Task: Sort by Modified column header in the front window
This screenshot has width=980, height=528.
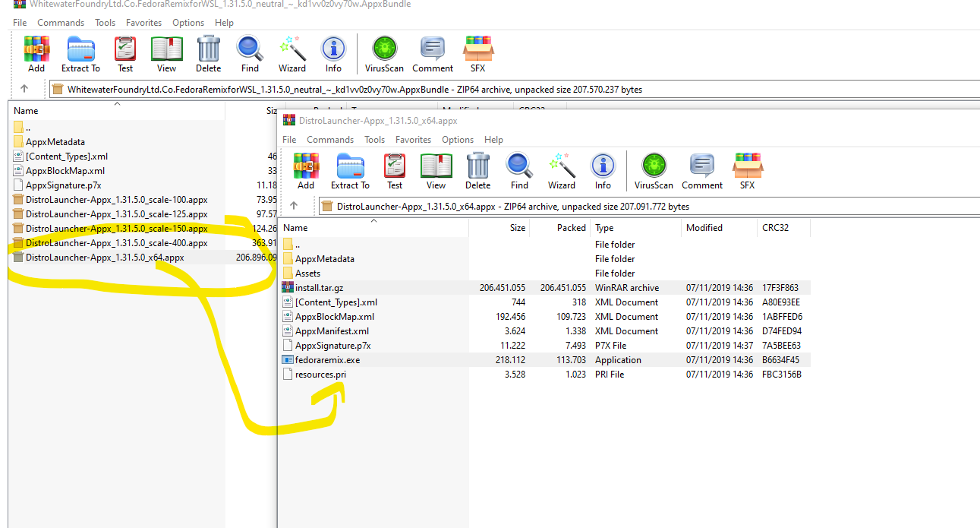Action: [x=704, y=228]
